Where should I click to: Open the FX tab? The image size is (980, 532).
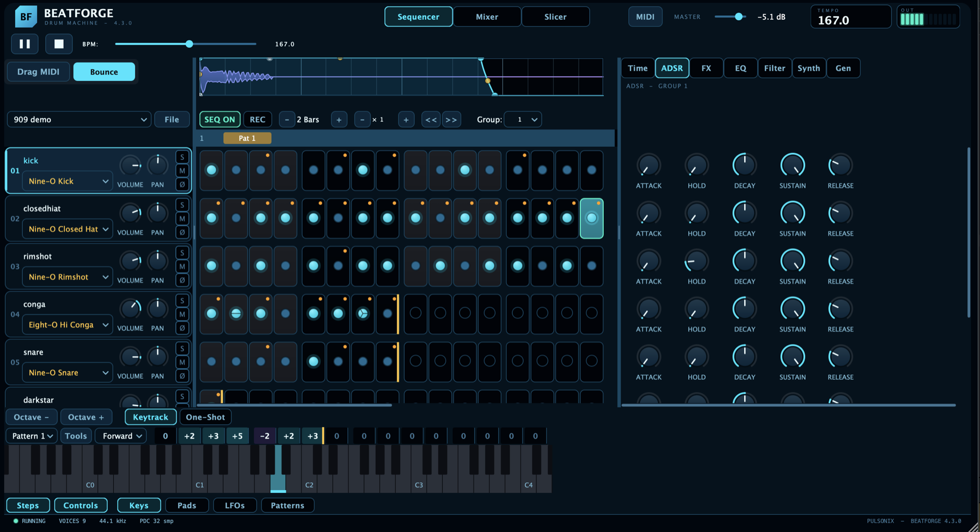(x=706, y=68)
